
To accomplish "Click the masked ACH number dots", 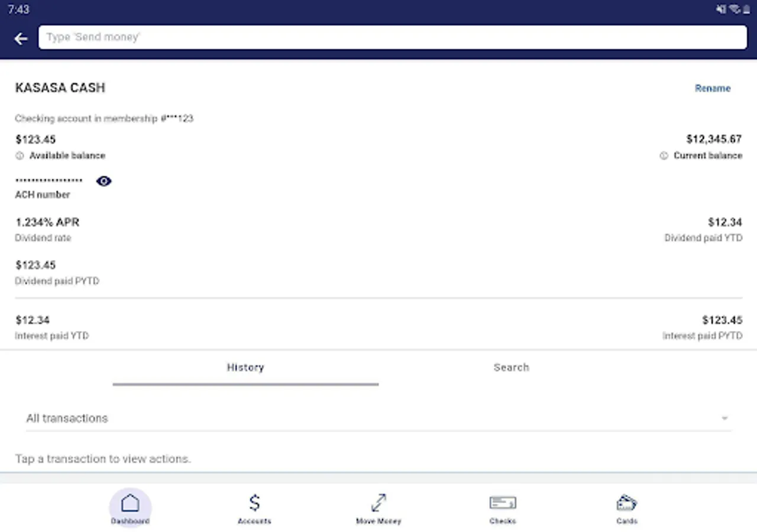I will point(48,180).
